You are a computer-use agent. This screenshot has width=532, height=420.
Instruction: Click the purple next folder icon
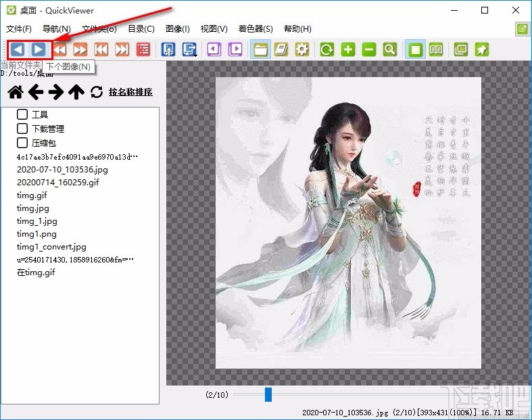[x=235, y=49]
